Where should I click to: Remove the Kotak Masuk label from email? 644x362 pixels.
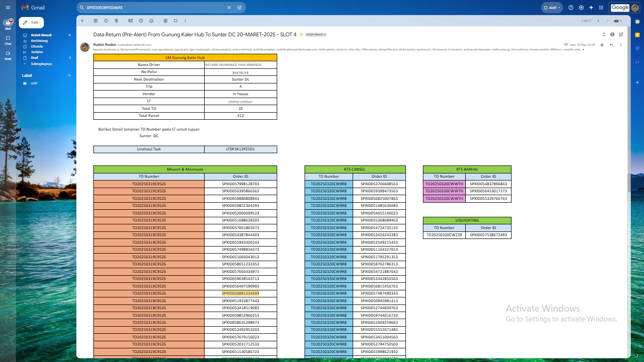pos(325,35)
